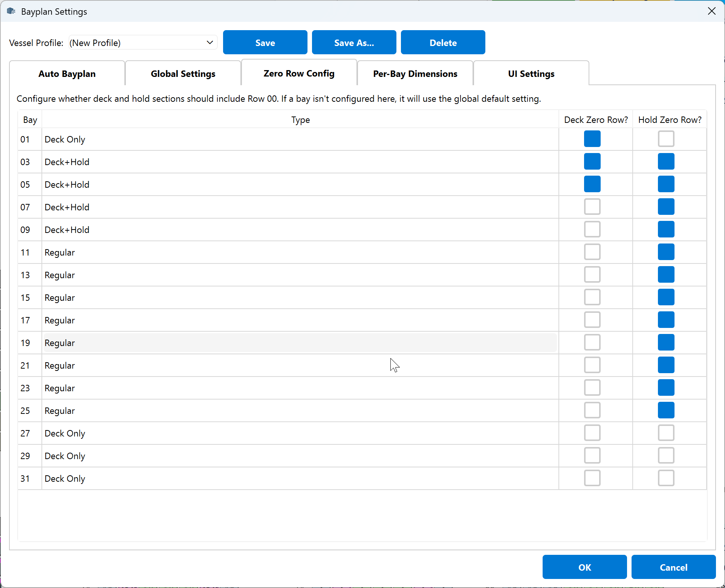Image resolution: width=725 pixels, height=588 pixels.
Task: Uncheck Hold Zero Row for bay 19
Action: point(666,343)
